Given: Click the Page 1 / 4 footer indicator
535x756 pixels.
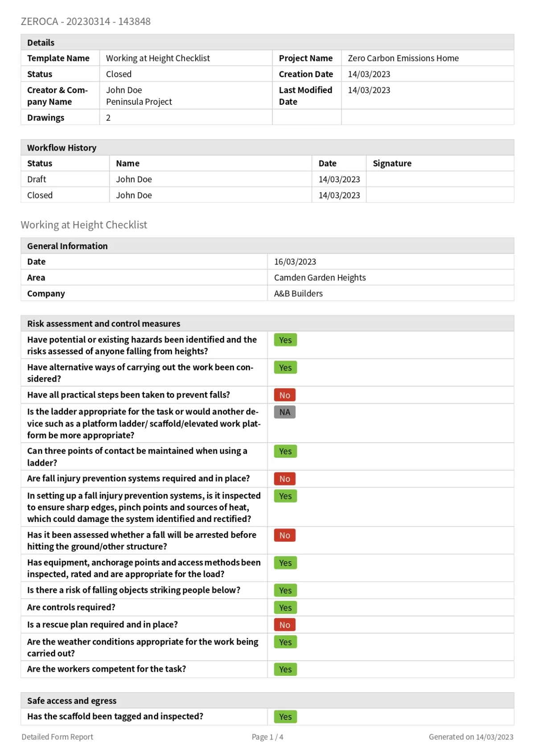Looking at the screenshot, I should [267, 737].
